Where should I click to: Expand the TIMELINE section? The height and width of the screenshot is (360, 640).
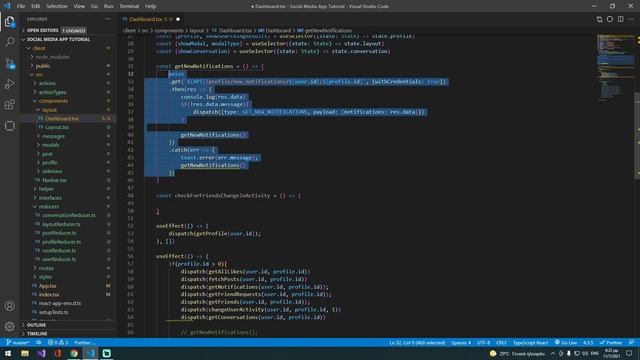point(68,333)
